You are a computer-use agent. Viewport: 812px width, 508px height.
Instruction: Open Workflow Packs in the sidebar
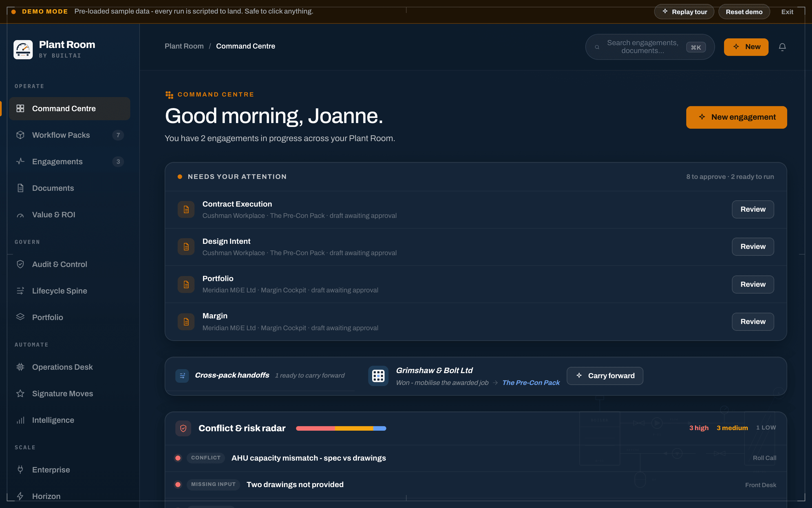click(x=69, y=135)
